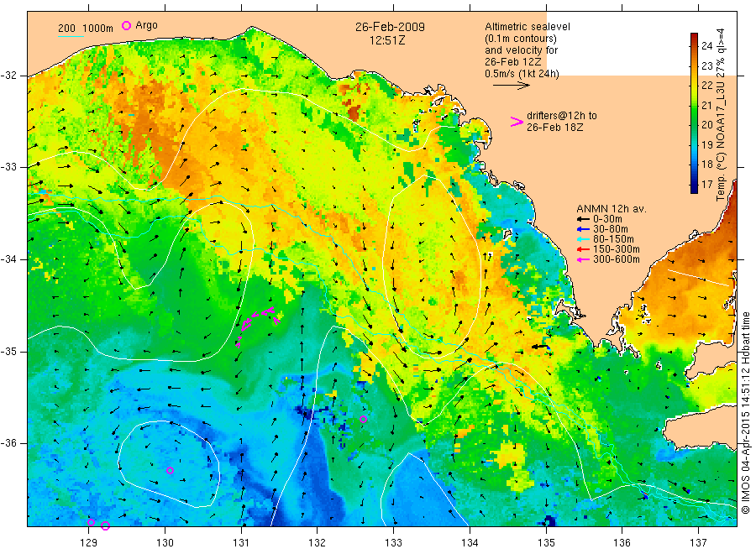The height and width of the screenshot is (554, 756).
Task: Click the color bar value 24
Action: (x=706, y=46)
